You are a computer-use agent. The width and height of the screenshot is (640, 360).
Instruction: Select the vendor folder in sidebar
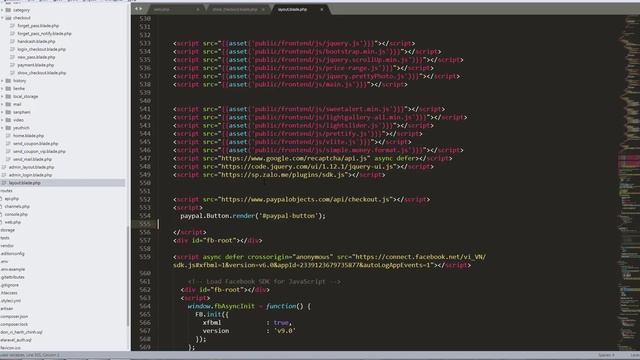point(7,246)
